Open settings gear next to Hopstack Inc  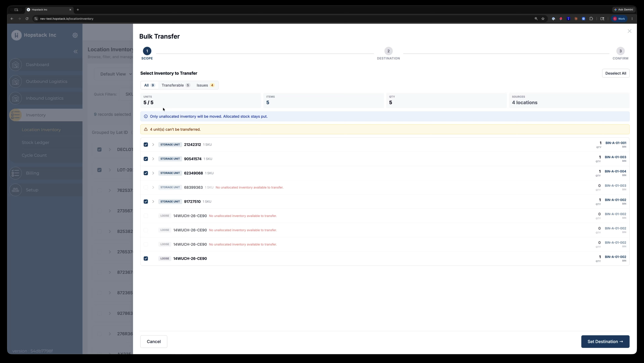[75, 35]
